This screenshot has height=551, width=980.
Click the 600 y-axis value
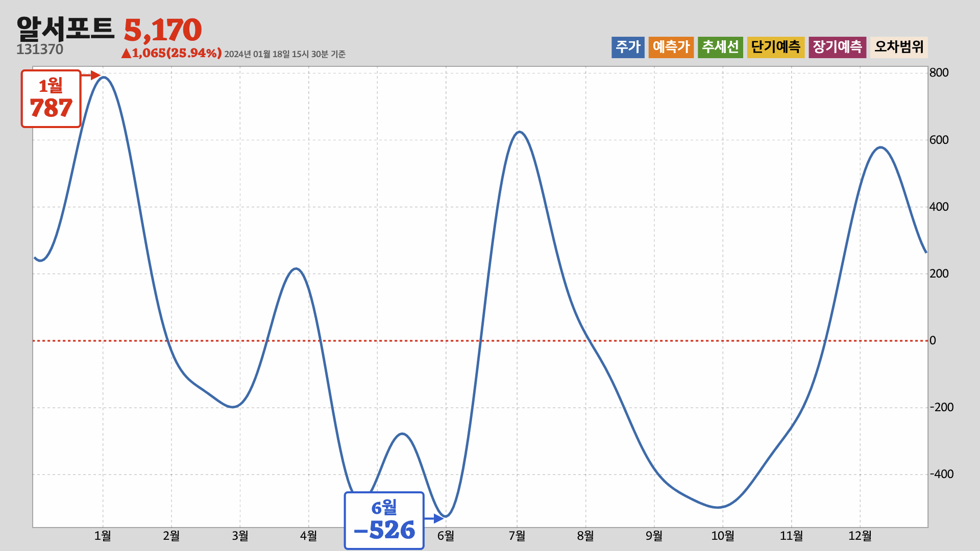click(939, 140)
